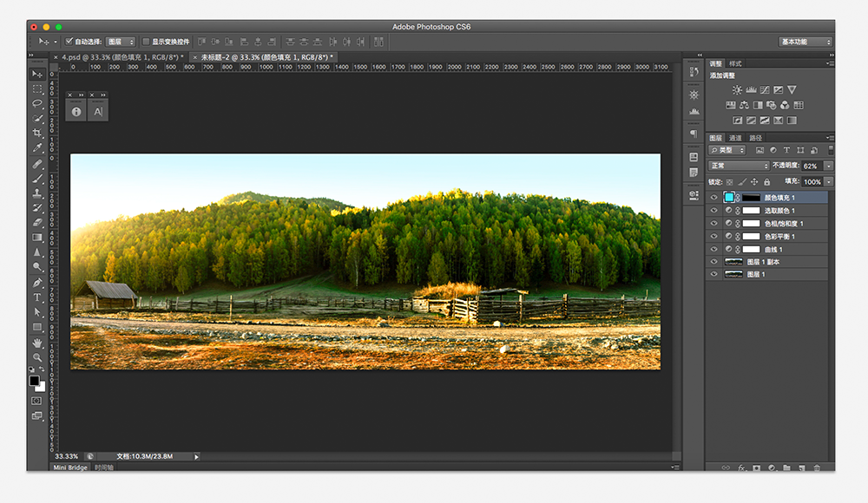The image size is (868, 503).
Task: Hide the 选取颜色 1 layer
Action: click(x=713, y=210)
